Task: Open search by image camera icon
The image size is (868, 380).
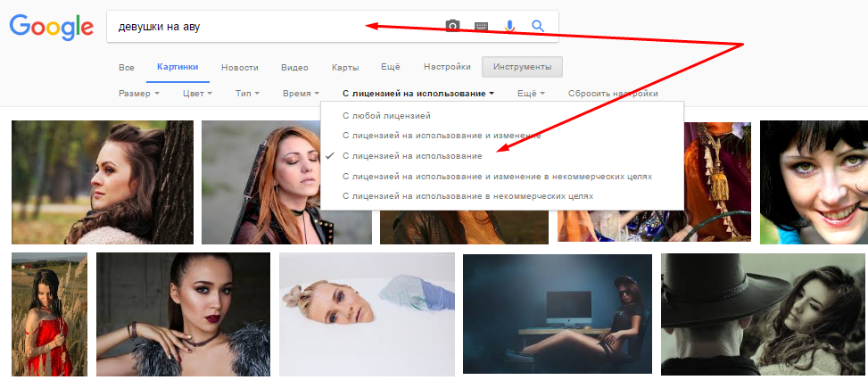Action: click(453, 27)
